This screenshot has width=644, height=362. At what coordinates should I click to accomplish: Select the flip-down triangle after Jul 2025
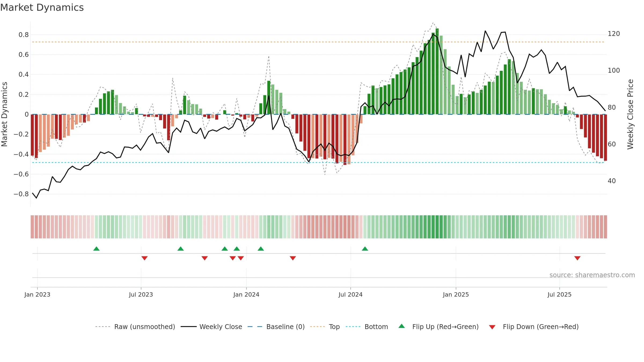577,258
